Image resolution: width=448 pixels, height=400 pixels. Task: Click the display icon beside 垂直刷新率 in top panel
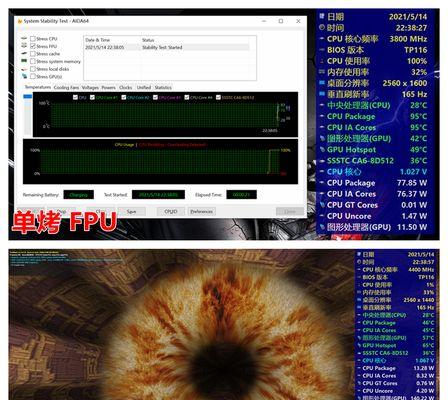click(322, 94)
